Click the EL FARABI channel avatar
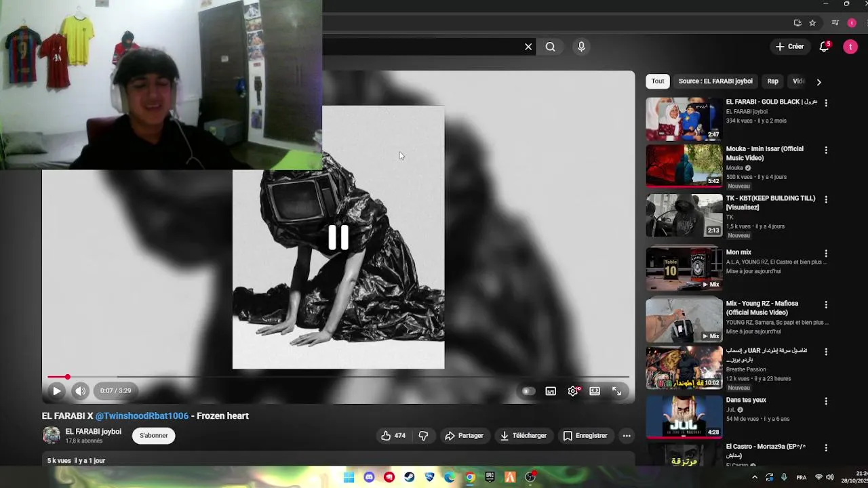Image resolution: width=868 pixels, height=488 pixels. [x=51, y=435]
